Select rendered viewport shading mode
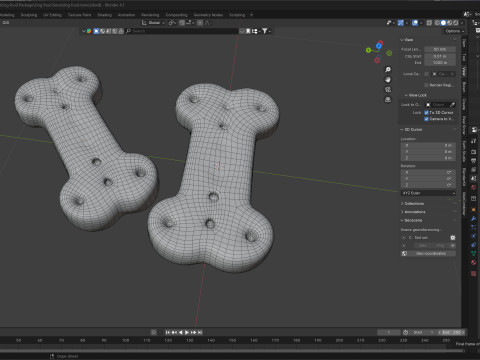This screenshot has width=480, height=360. [x=456, y=23]
